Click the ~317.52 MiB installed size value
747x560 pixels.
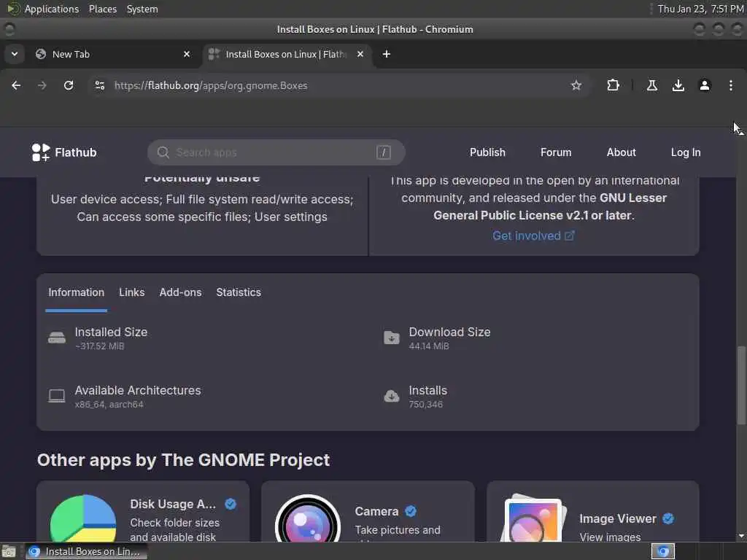(99, 346)
